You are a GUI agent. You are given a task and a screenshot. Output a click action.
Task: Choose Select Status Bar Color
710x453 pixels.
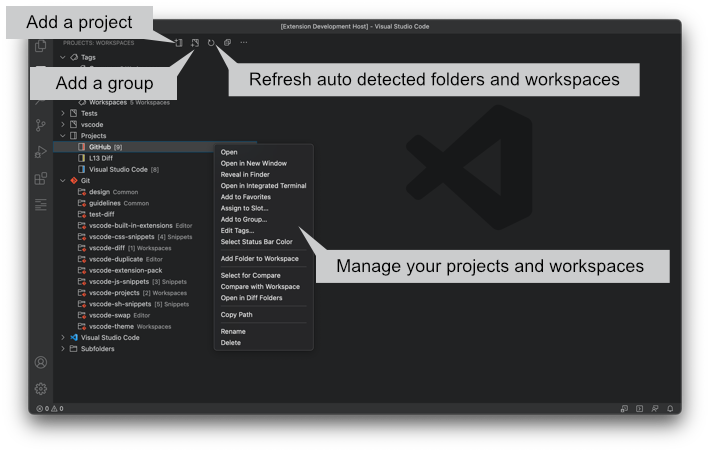pyautogui.click(x=264, y=242)
